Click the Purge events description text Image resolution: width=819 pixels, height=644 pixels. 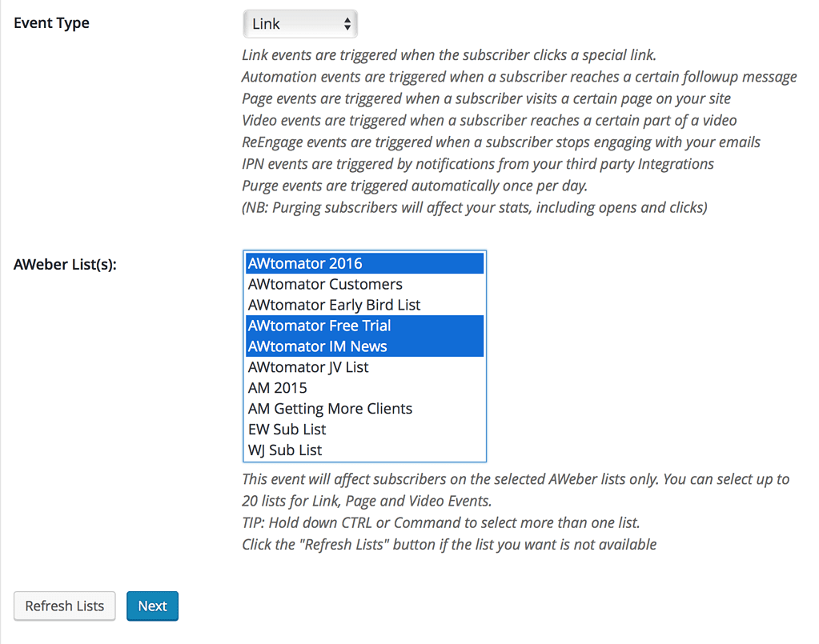[415, 186]
